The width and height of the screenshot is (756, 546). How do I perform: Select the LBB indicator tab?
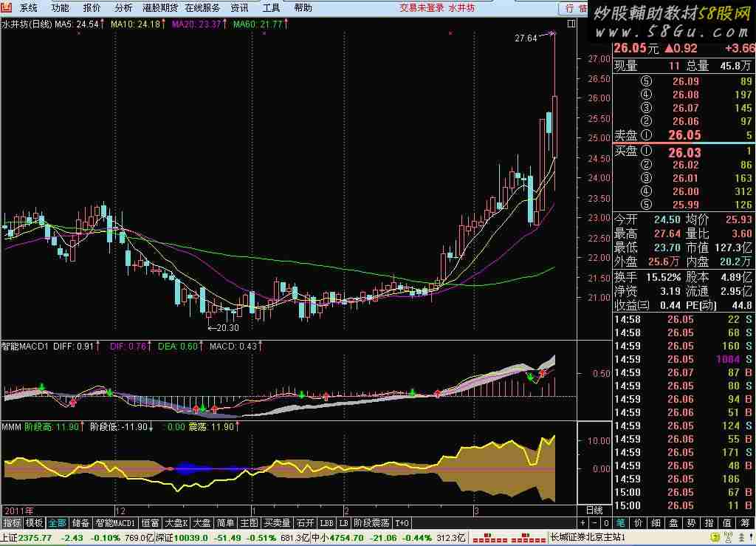point(327,523)
